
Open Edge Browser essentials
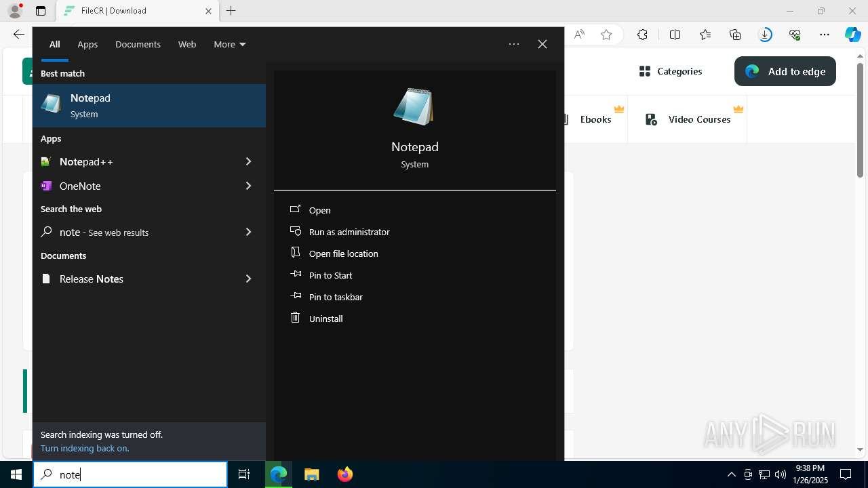coord(795,35)
